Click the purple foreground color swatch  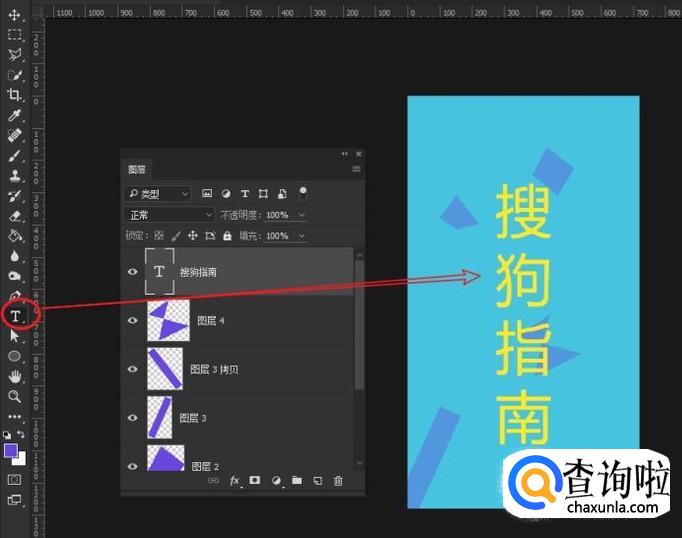pyautogui.click(x=11, y=451)
